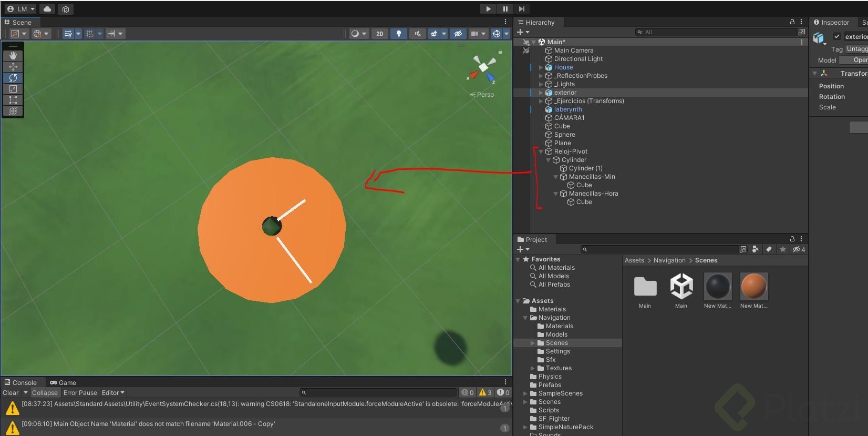Clear the console messages
The width and height of the screenshot is (868, 436).
click(x=11, y=393)
